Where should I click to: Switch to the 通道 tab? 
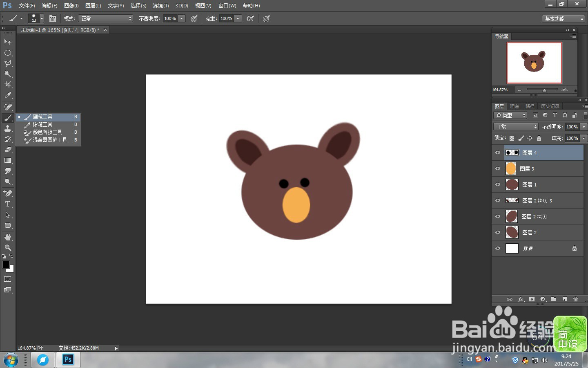[x=514, y=106]
